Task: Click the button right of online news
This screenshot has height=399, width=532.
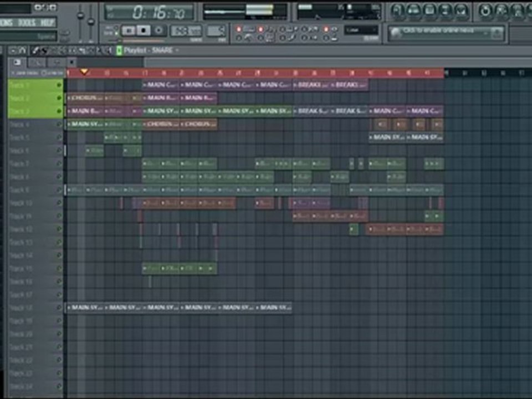Action: click(x=497, y=33)
